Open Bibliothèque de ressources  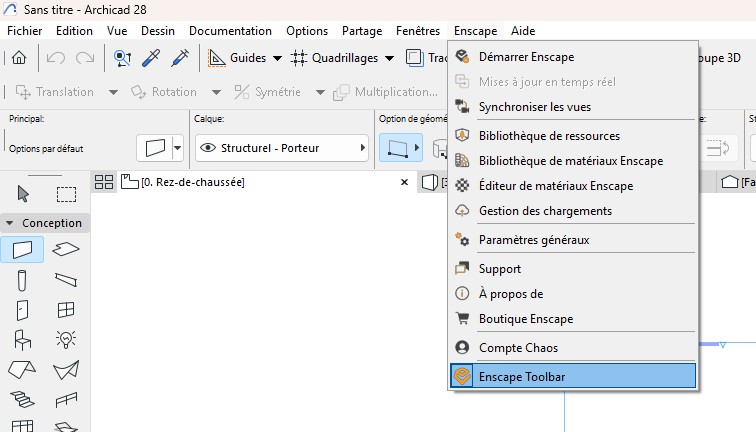click(x=573, y=136)
